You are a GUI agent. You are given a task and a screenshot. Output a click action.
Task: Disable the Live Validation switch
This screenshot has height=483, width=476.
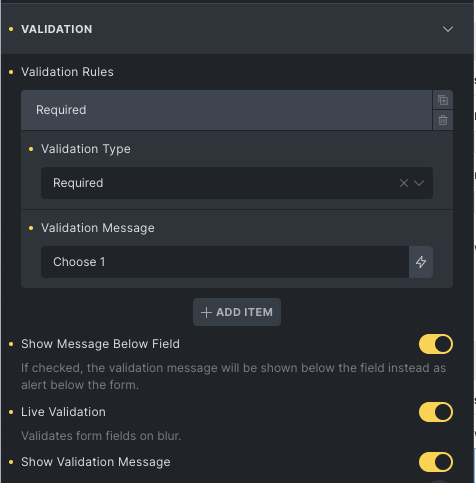click(436, 412)
